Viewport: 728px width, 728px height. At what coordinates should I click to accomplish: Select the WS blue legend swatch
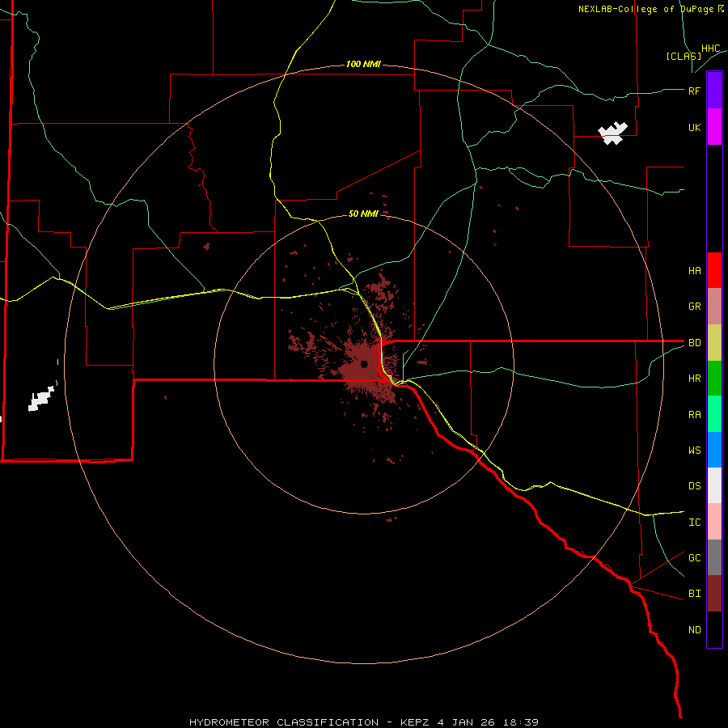point(714,450)
